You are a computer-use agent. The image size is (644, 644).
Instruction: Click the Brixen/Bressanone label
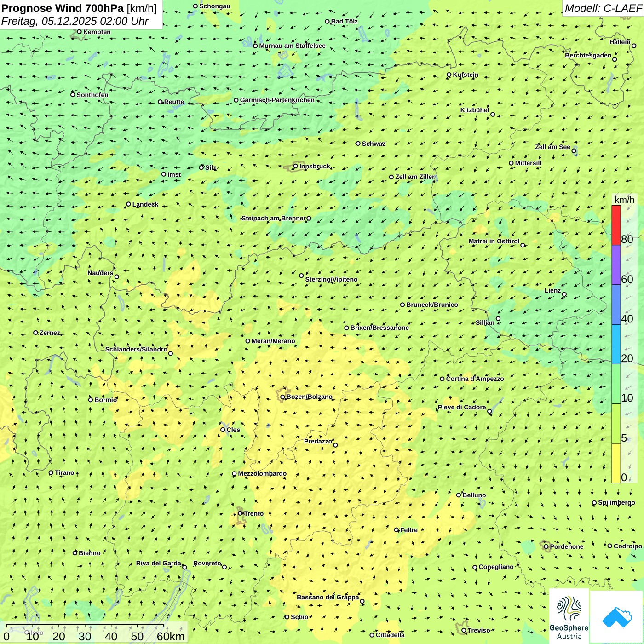[379, 328]
